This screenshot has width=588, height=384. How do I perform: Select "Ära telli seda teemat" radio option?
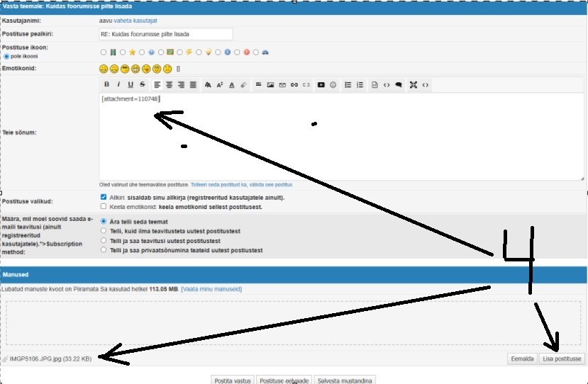tap(104, 221)
